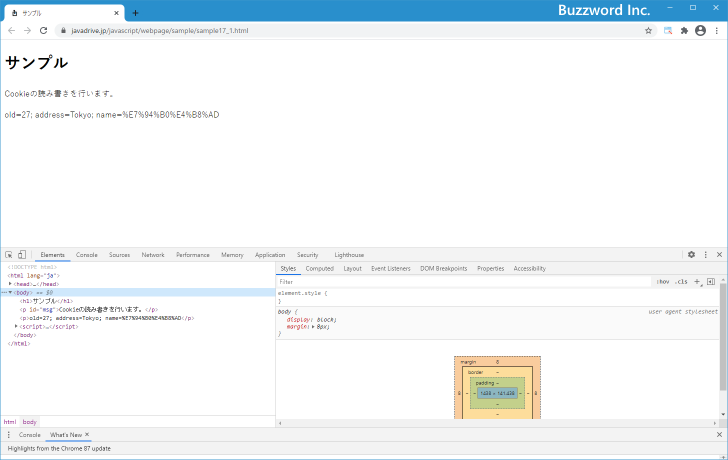Click the browser address bar URL
The image size is (728, 460).
click(160, 31)
